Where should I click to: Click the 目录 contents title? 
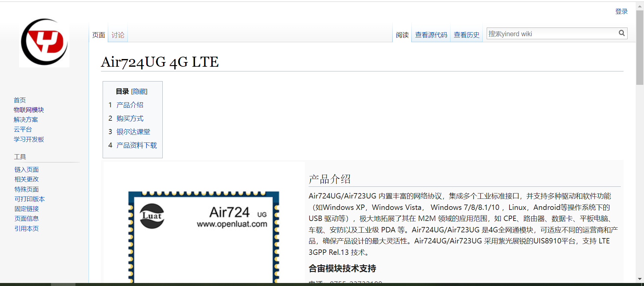[122, 92]
